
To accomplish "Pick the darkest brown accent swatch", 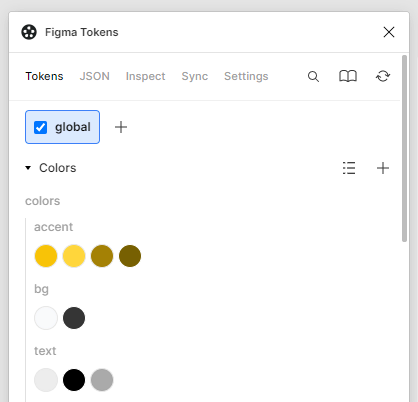I will click(x=130, y=256).
